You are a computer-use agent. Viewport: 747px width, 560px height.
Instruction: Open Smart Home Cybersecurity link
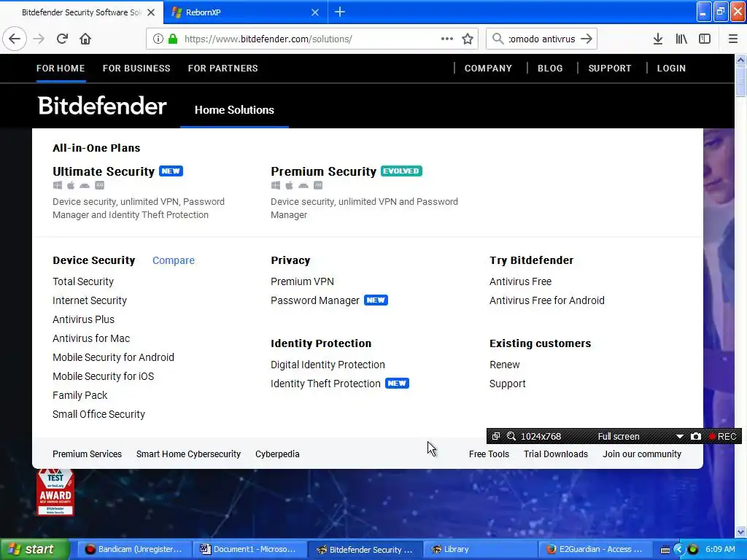tap(188, 454)
